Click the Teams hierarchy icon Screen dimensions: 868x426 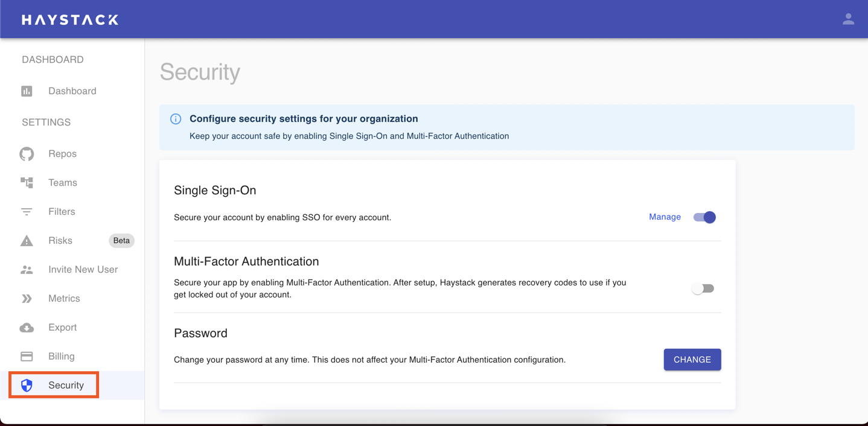[x=27, y=182]
